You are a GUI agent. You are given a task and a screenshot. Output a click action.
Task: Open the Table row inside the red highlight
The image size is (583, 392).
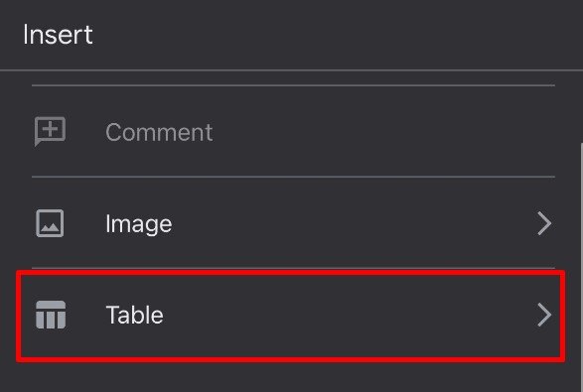point(291,316)
